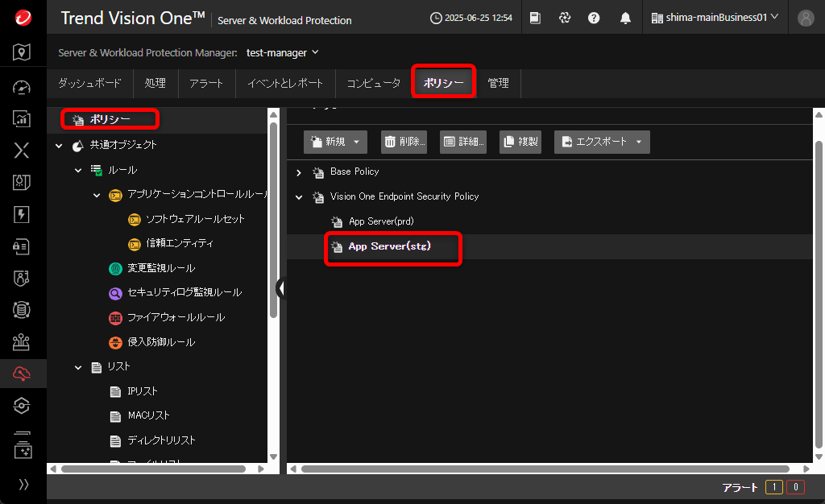Open the test-manager selector dropdown
The height and width of the screenshot is (504, 825).
point(283,52)
